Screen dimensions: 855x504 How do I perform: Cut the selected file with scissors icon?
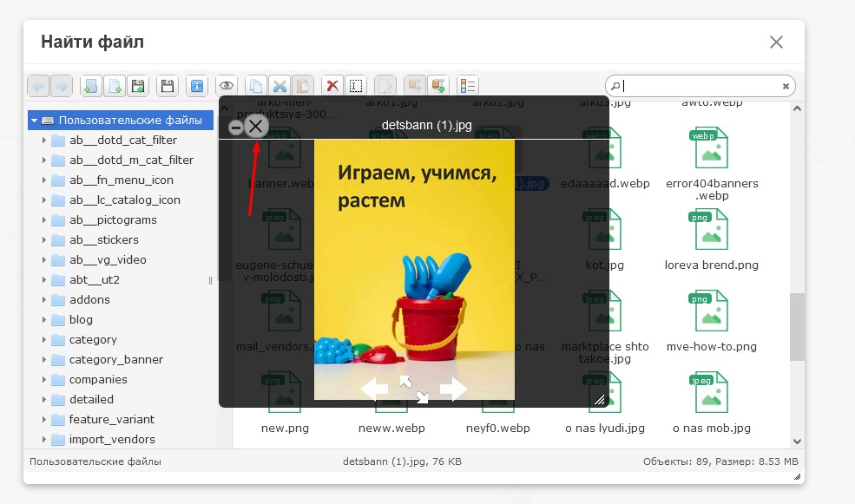click(280, 86)
